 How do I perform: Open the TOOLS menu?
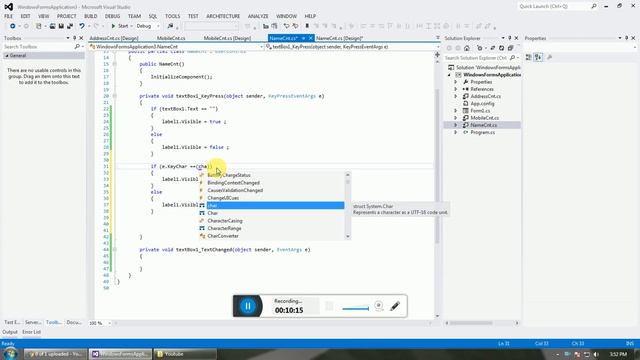pyautogui.click(x=172, y=16)
